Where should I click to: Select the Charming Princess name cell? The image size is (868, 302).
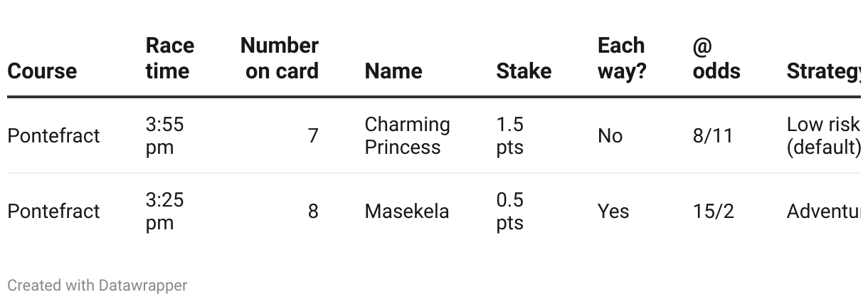click(x=407, y=135)
